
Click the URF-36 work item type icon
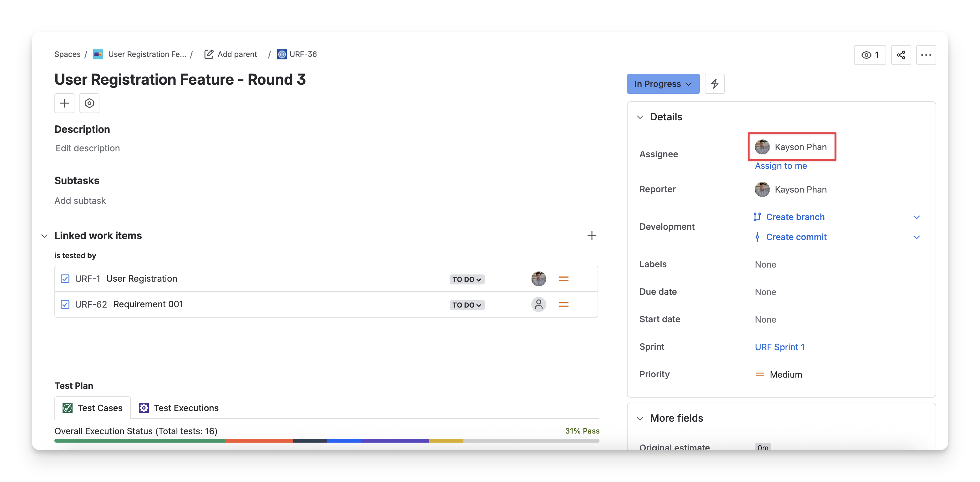(x=282, y=54)
